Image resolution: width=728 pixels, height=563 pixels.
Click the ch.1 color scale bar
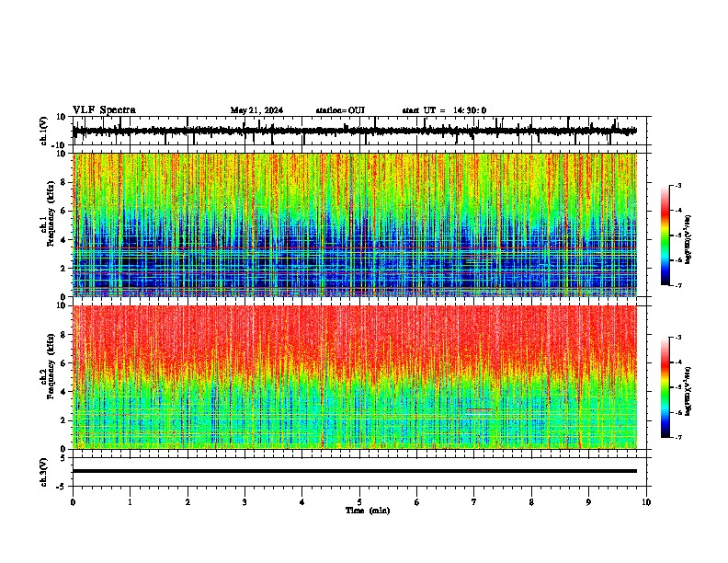[x=665, y=236]
